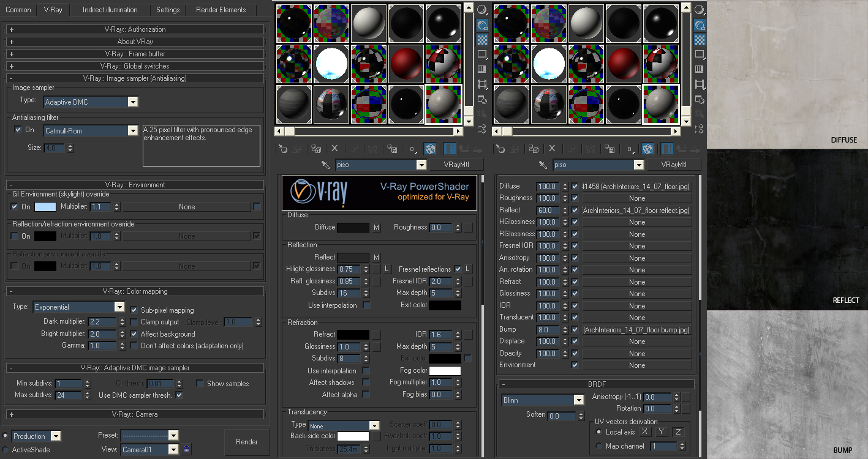Click Reset Map X icon in Maps-rollout editor

[x=553, y=148]
